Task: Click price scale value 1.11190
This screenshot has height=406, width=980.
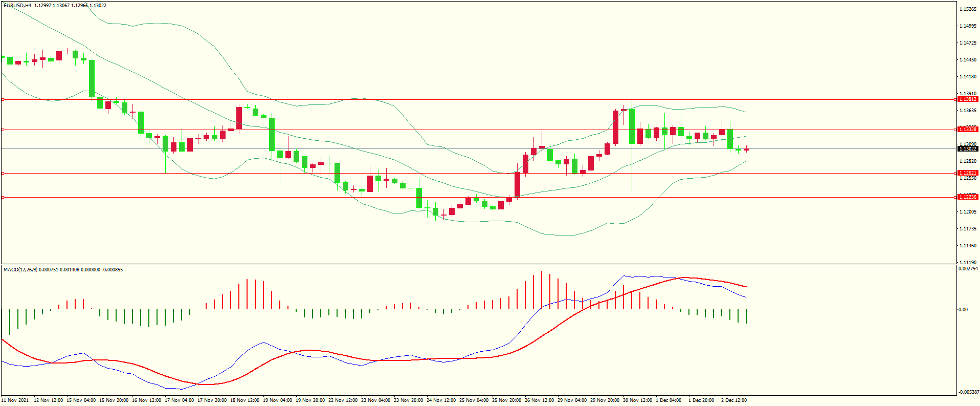Action: click(x=968, y=262)
